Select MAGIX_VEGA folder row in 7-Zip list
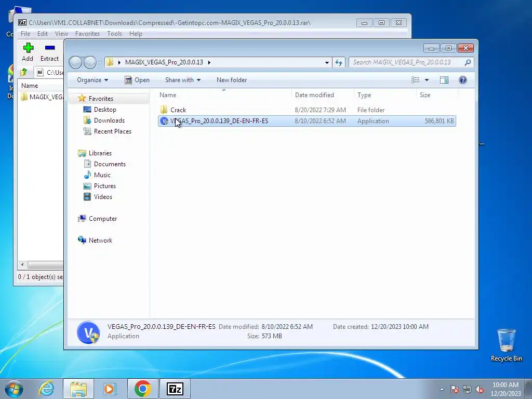532x399 pixels. point(42,97)
